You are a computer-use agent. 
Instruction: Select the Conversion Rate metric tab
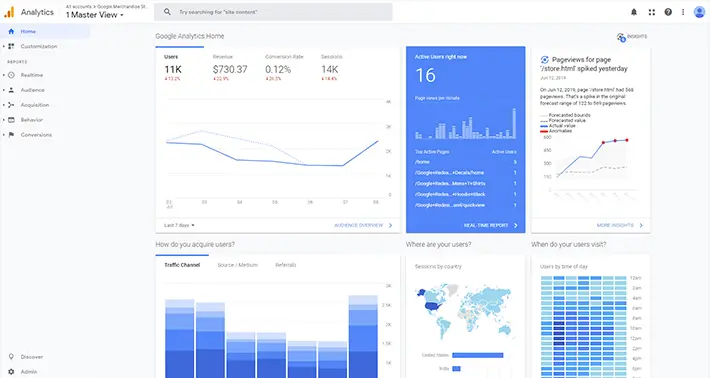point(284,67)
